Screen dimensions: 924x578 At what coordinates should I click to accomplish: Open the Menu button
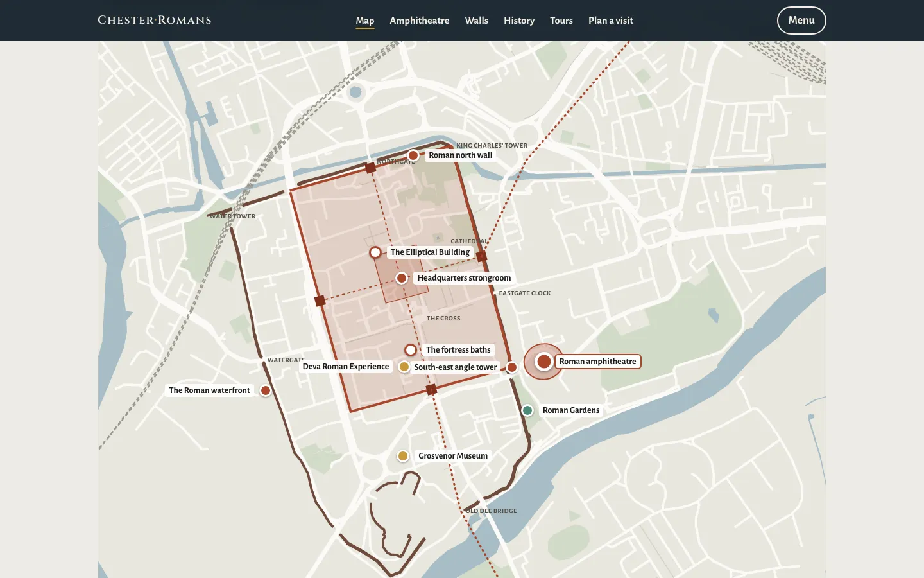[801, 21]
